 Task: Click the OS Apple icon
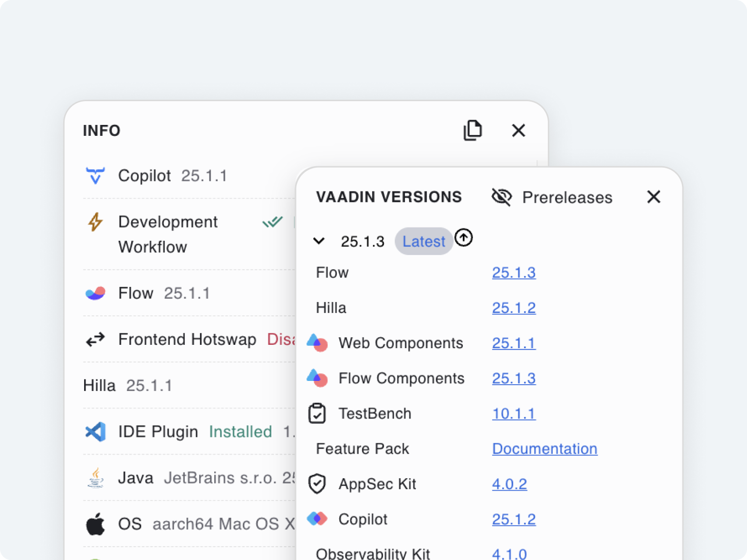[95, 523]
